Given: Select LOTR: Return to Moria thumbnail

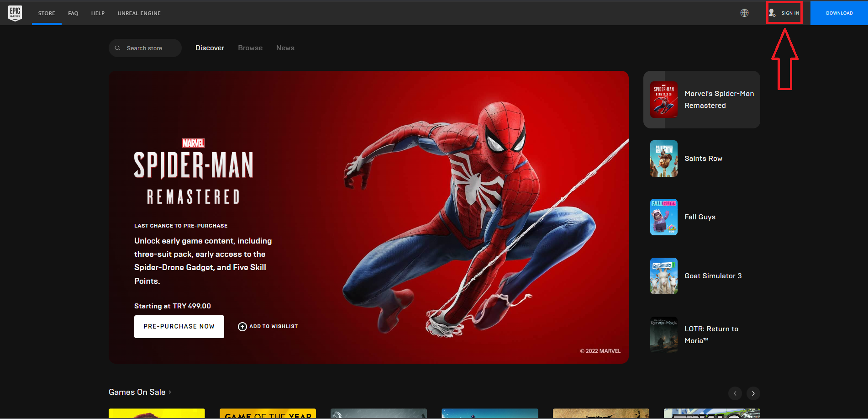Looking at the screenshot, I should tap(663, 335).
